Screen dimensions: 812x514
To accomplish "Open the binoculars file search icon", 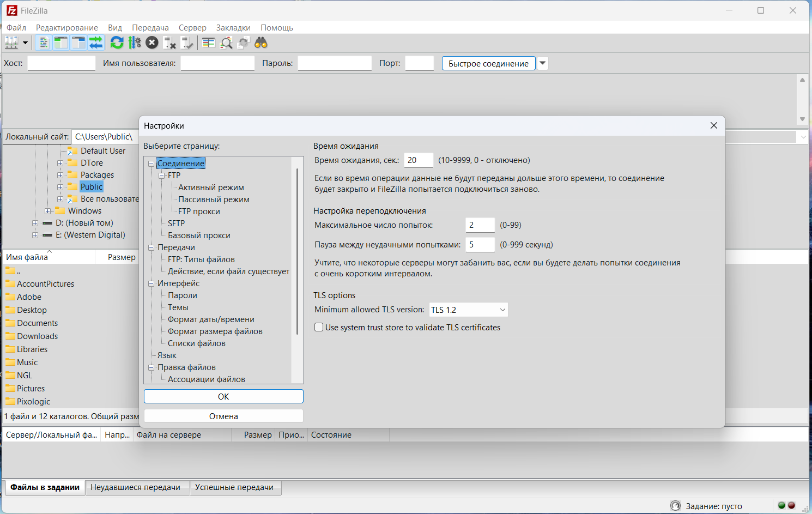I will 261,43.
